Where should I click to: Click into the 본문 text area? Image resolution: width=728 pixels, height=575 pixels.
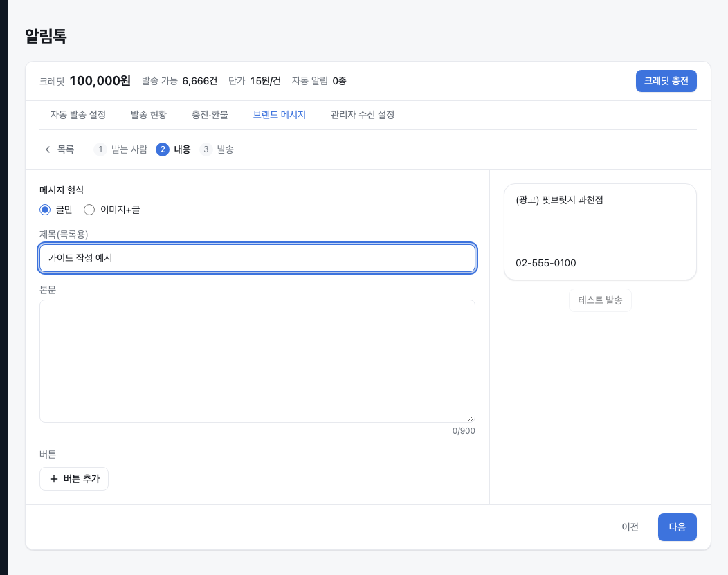click(x=257, y=361)
